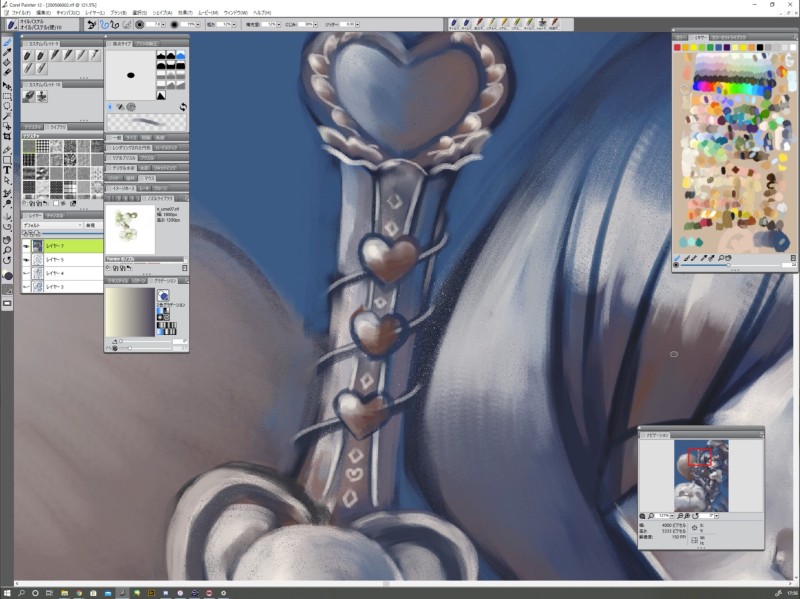Select the Eraser tool in the toolbox
Screen dimensions: 800x599
click(7, 72)
